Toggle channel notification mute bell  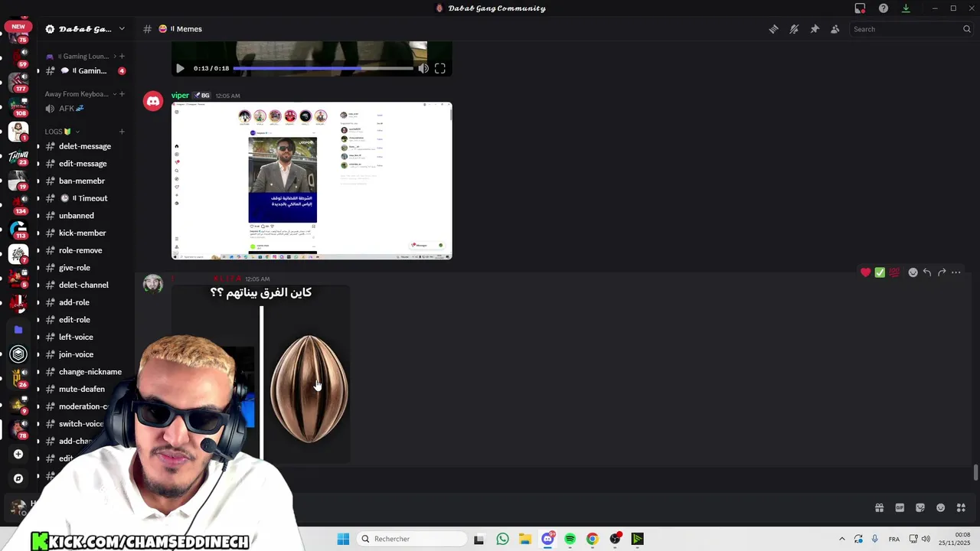794,29
